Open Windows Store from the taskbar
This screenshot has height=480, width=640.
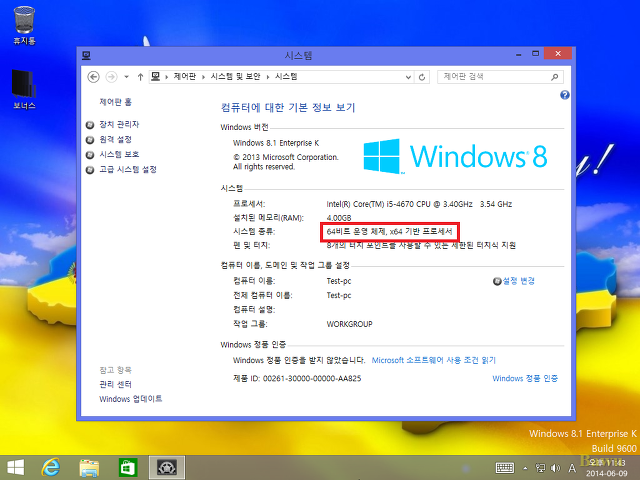(128, 467)
